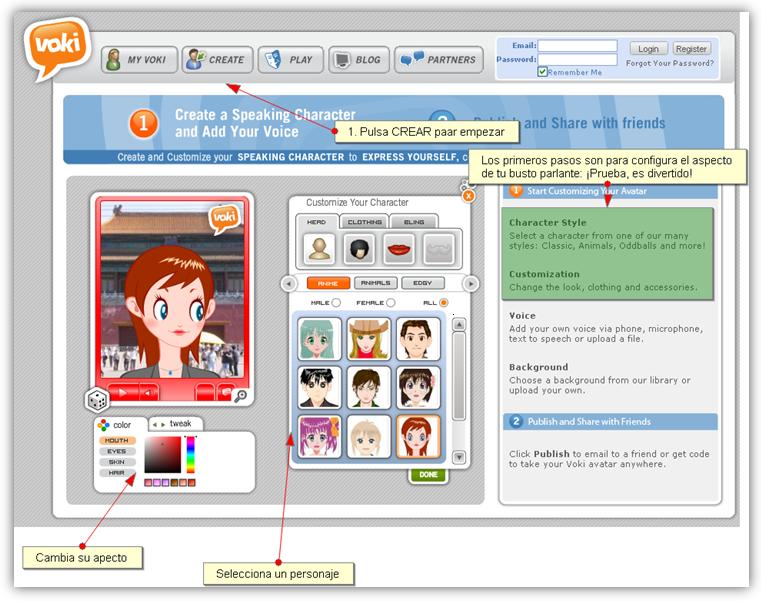
Task: Click the Register button
Action: tap(691, 49)
